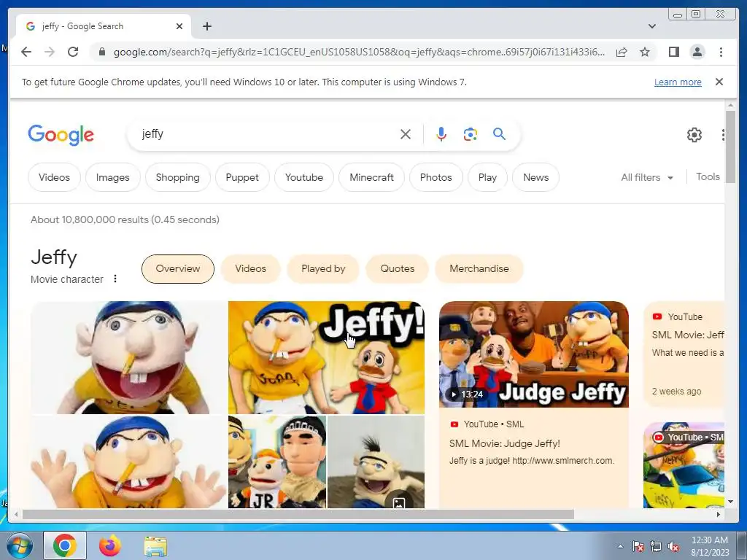The image size is (747, 560).
Task: Open the muted volume tray icon
Action: pyautogui.click(x=673, y=546)
